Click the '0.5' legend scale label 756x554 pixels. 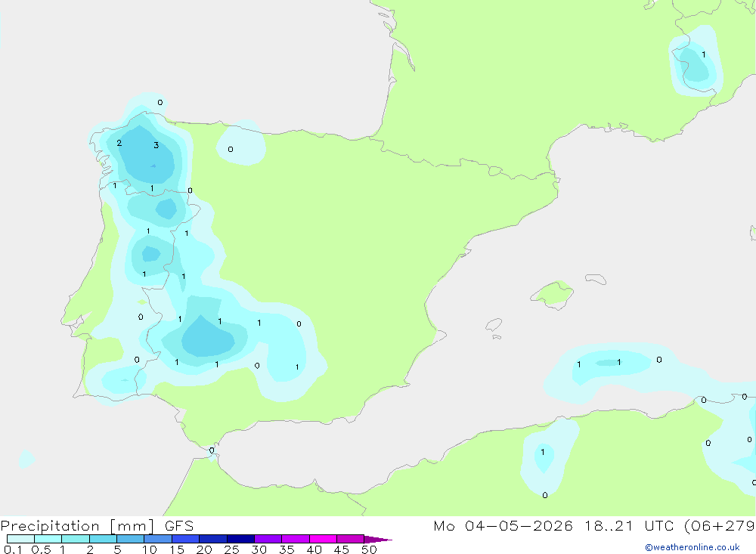point(41,549)
